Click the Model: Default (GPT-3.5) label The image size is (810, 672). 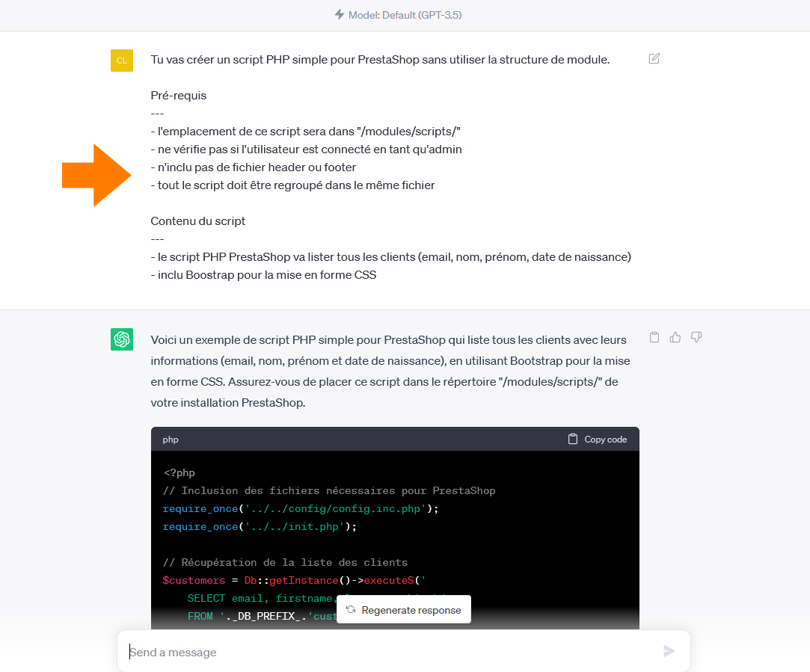pos(405,15)
